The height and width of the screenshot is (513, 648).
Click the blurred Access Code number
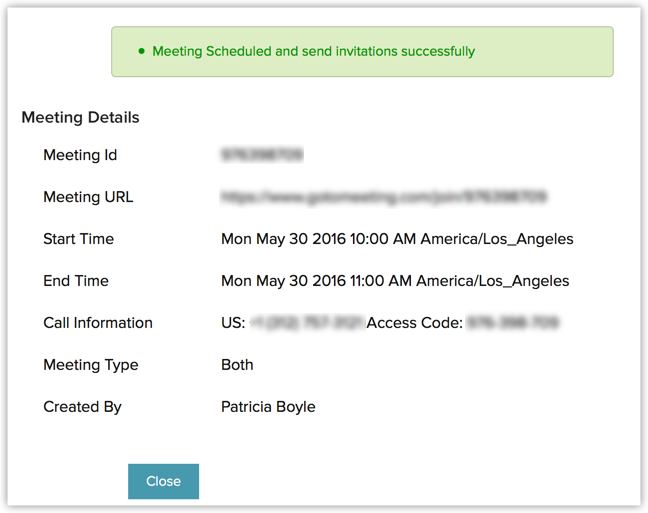pos(513,323)
